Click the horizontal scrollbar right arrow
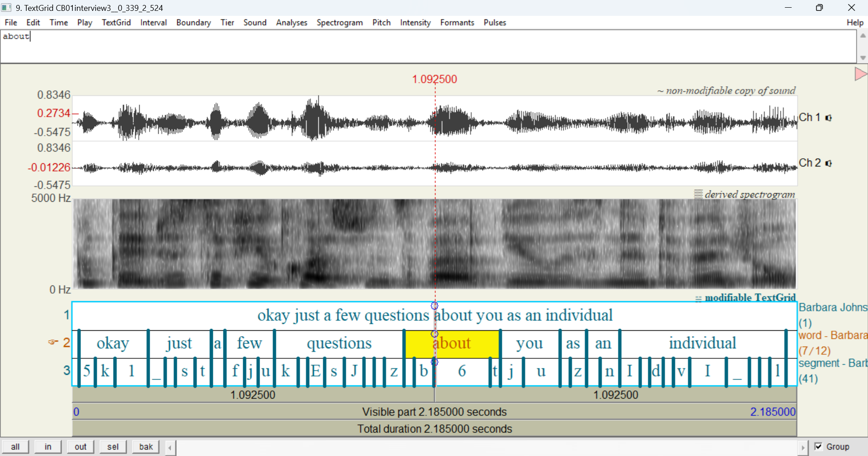This screenshot has height=456, width=868. click(803, 448)
